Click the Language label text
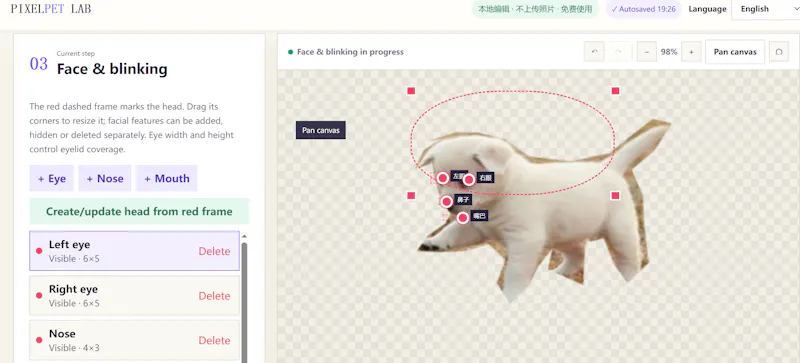Screen dimensions: 800x363 tap(707, 9)
